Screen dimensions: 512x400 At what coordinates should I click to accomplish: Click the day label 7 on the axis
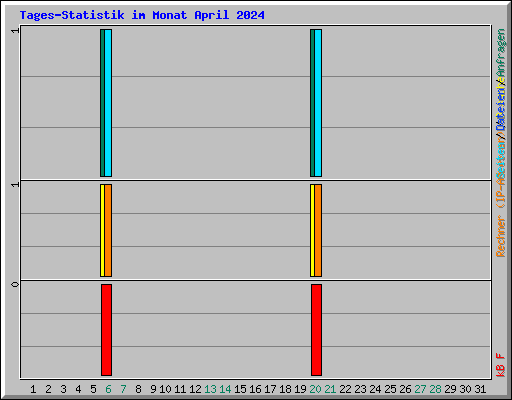(123, 389)
